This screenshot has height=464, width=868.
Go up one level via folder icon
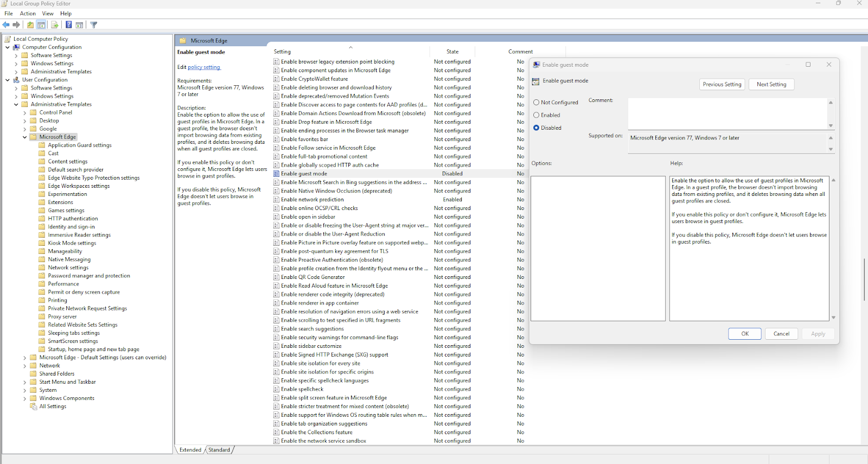point(30,24)
